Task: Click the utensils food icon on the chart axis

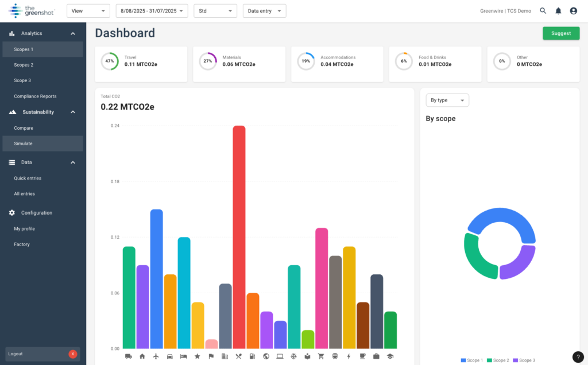Action: coord(238,356)
